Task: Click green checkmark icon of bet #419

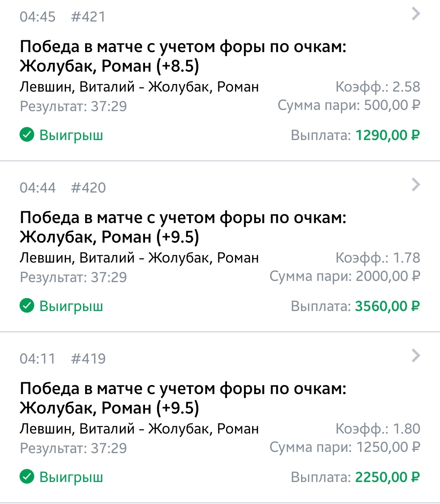Action: tap(27, 477)
